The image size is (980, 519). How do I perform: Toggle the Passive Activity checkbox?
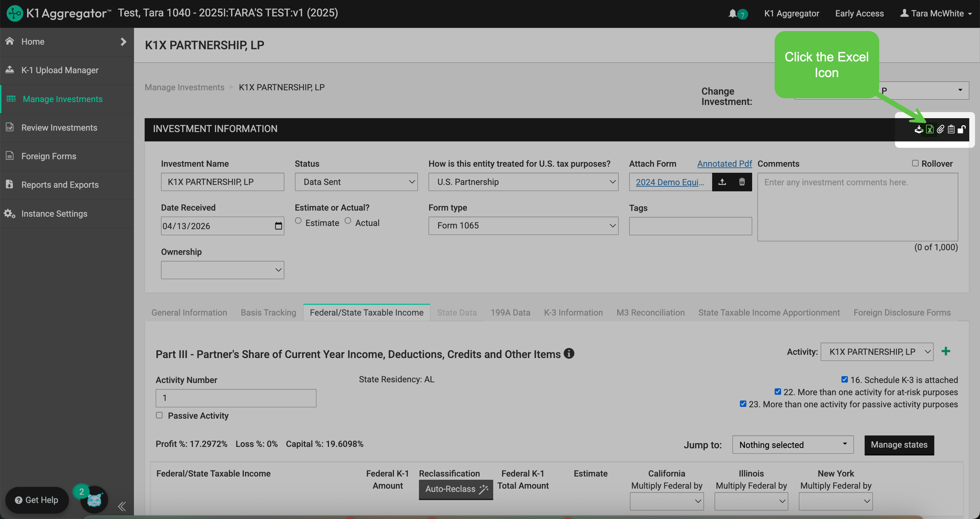(x=159, y=415)
